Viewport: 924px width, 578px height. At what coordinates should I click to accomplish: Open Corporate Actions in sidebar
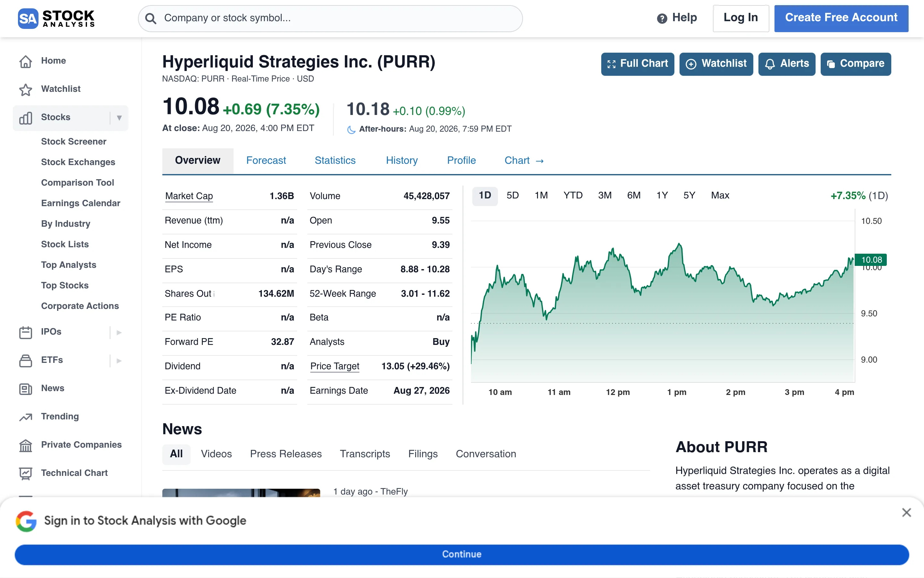80,307
